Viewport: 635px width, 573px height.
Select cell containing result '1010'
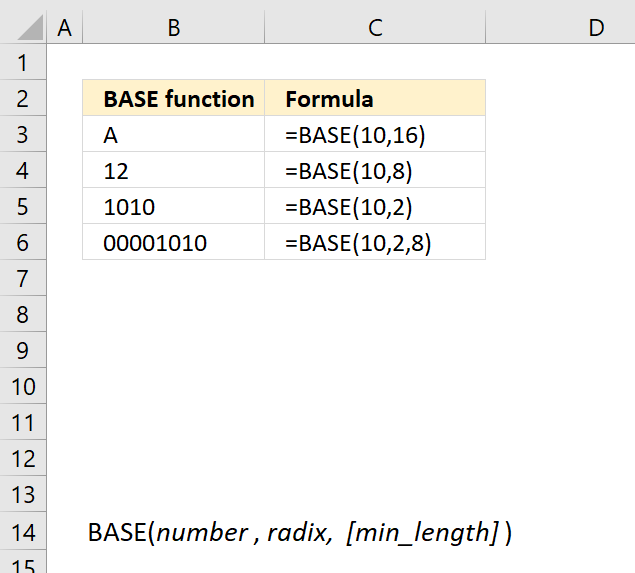click(173, 206)
